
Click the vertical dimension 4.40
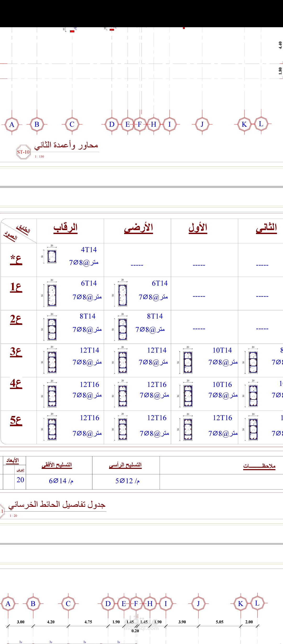coord(280,45)
